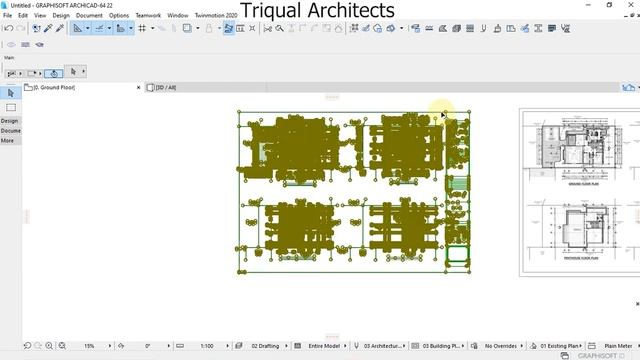Expand the Document toolbox section

click(x=11, y=131)
